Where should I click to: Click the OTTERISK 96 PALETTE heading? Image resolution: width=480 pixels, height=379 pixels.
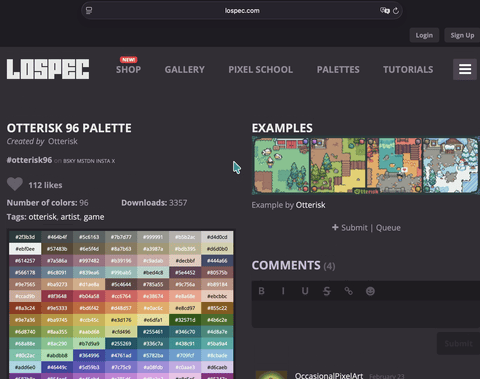69,128
